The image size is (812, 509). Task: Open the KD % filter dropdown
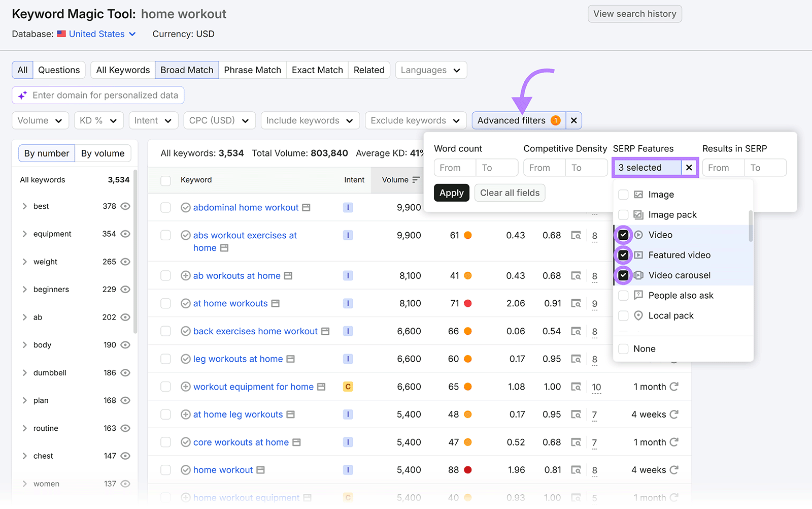[x=98, y=120]
